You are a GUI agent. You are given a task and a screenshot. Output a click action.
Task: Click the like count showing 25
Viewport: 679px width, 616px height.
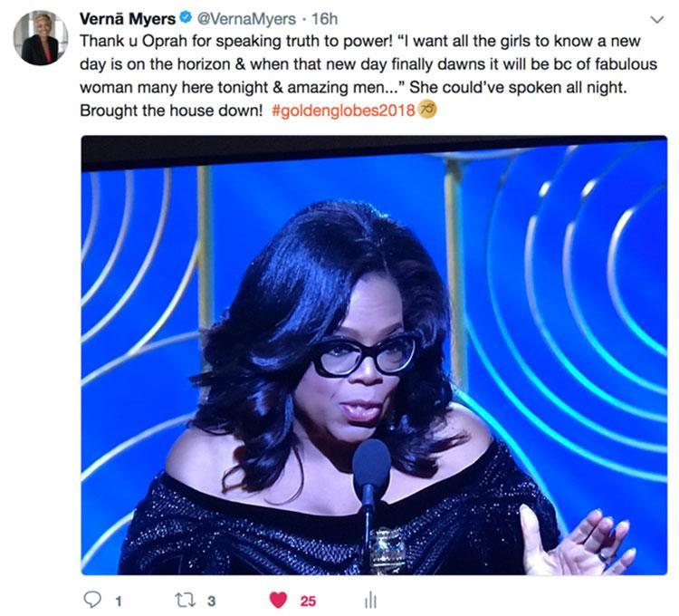pos(308,602)
